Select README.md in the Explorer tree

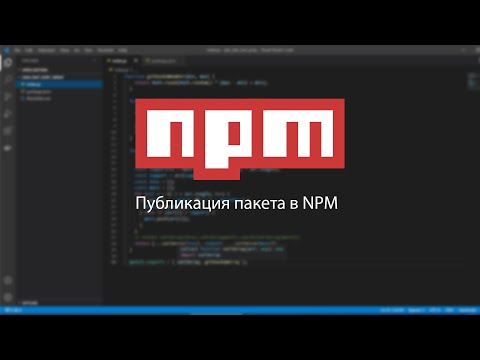click(60, 99)
